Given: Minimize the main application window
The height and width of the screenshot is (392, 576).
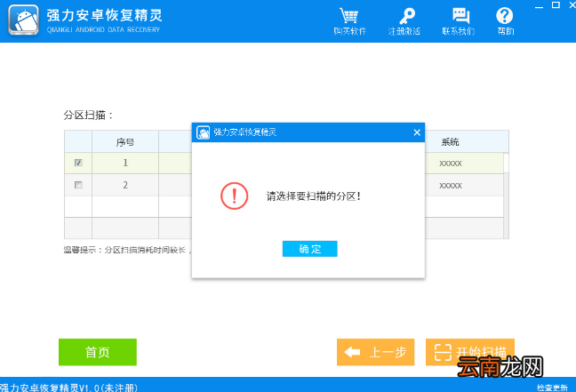Looking at the screenshot, I should [539, 5].
